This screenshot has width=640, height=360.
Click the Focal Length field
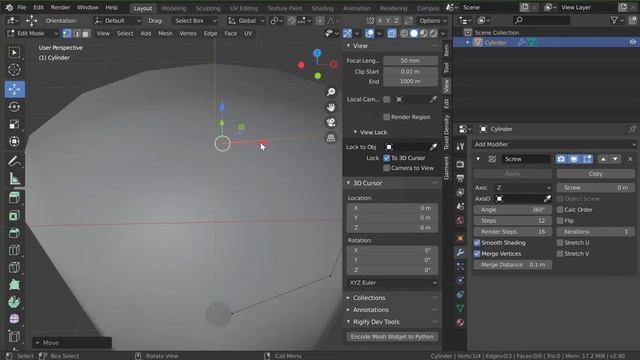[410, 61]
